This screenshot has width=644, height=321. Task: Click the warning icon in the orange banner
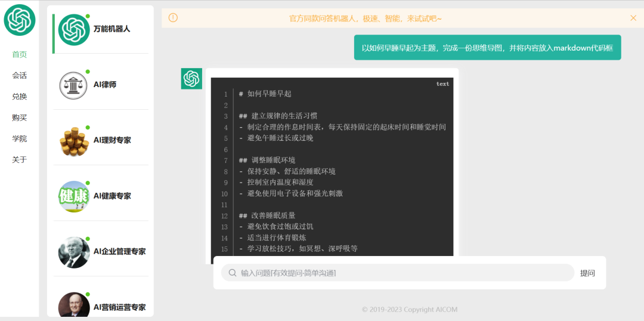(174, 18)
